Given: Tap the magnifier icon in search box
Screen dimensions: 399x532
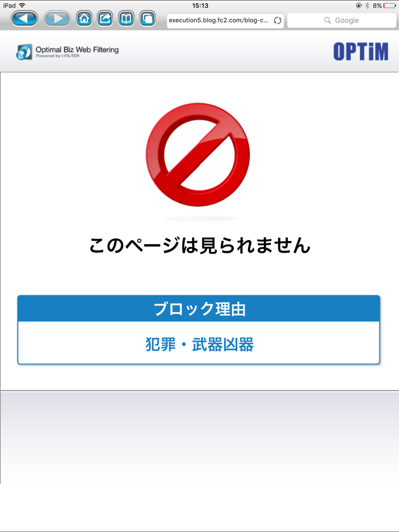Looking at the screenshot, I should coord(328,20).
